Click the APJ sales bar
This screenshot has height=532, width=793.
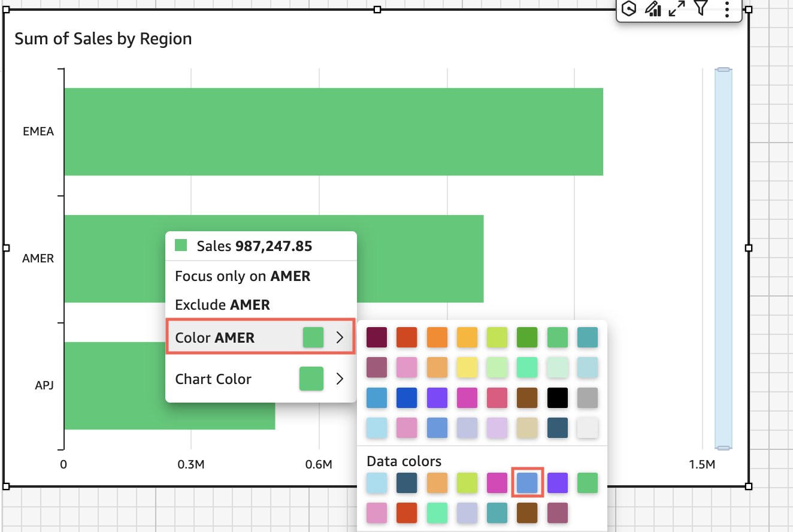point(114,386)
